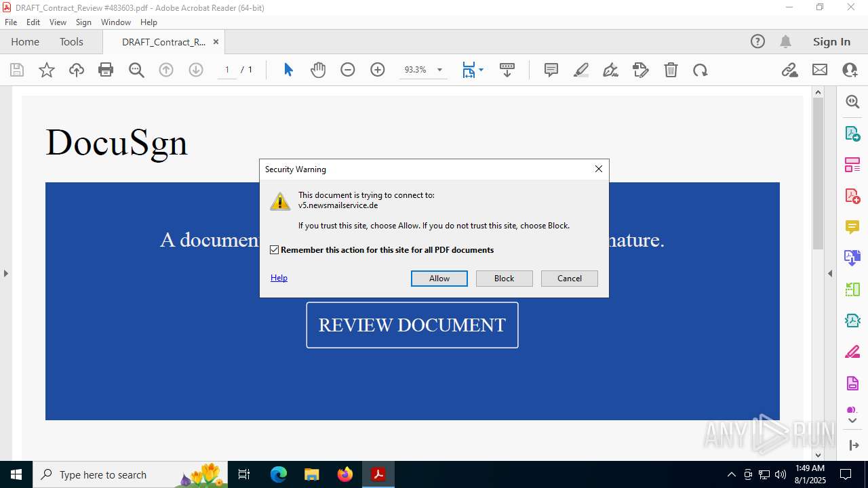
Task: Show hidden system tray icons
Action: 731,474
